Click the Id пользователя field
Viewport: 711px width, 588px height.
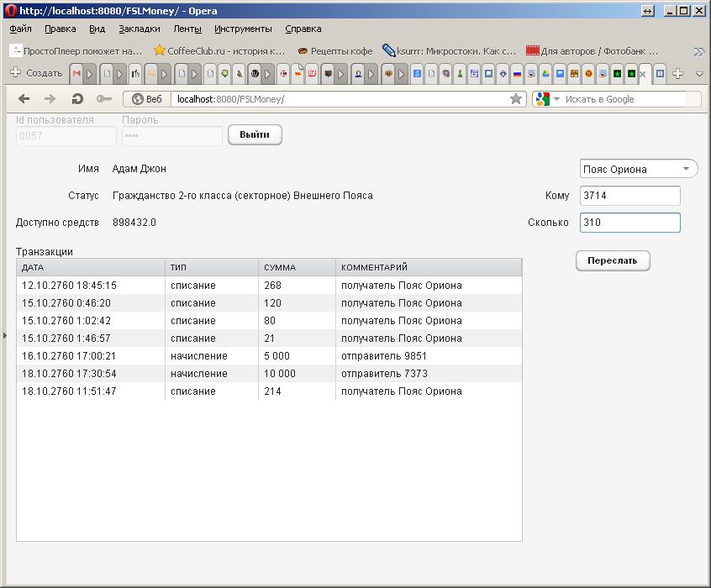[x=66, y=135]
